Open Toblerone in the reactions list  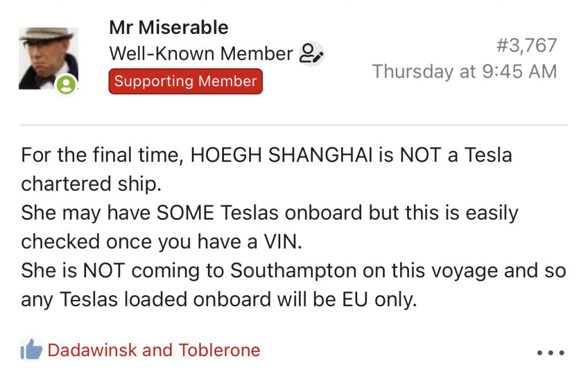pyautogui.click(x=219, y=350)
